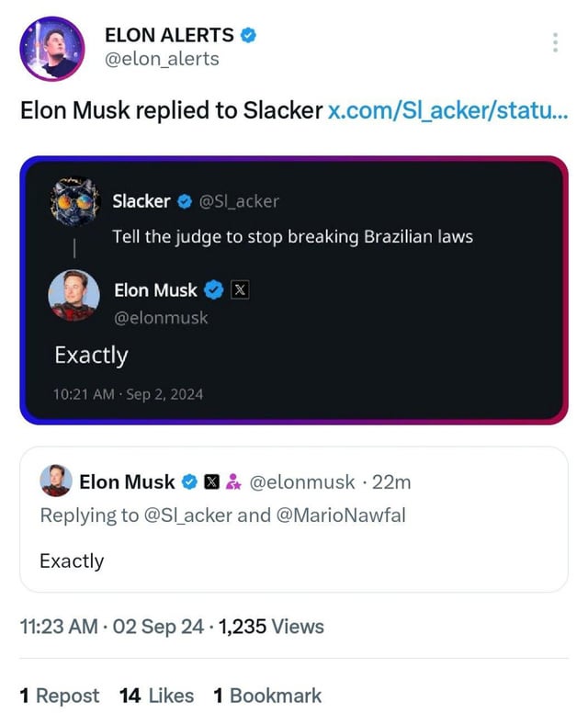
Task: View the 14 Likes list
Action: pos(156,696)
